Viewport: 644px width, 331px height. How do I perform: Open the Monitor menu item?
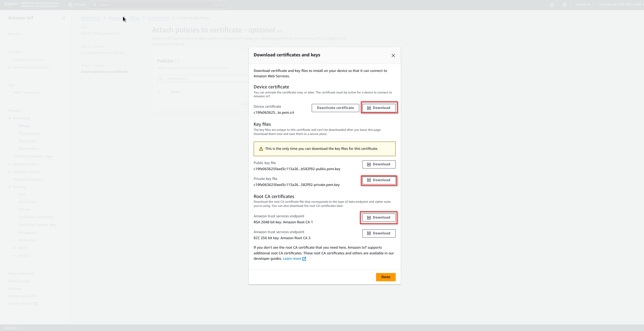coord(14,34)
